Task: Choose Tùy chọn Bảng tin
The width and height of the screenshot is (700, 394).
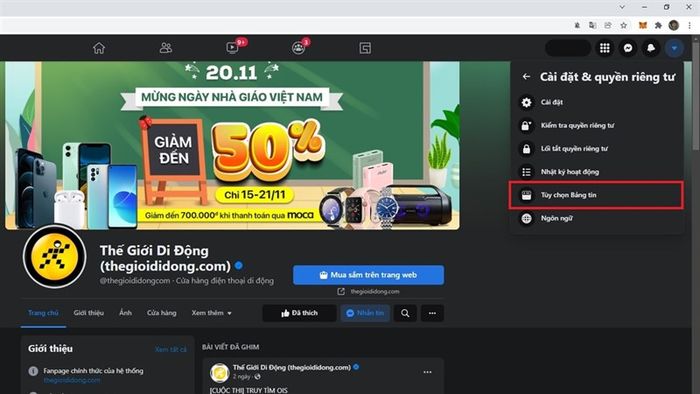Action: (x=596, y=195)
